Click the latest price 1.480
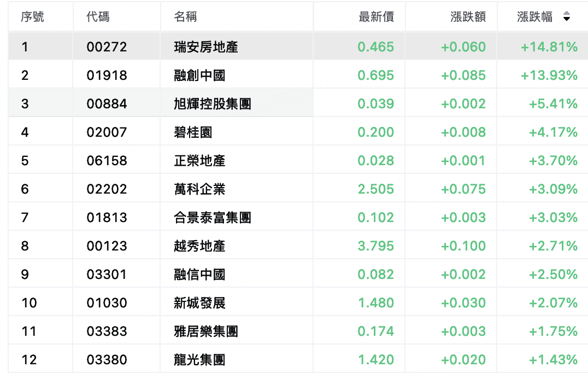Screen dimensions: 588x373 pyautogui.click(x=376, y=303)
